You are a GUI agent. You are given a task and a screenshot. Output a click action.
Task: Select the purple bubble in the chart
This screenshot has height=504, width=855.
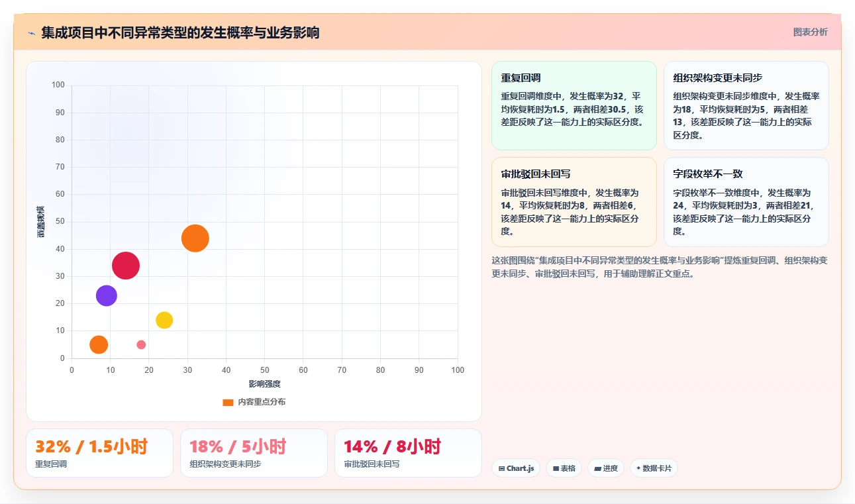point(107,295)
